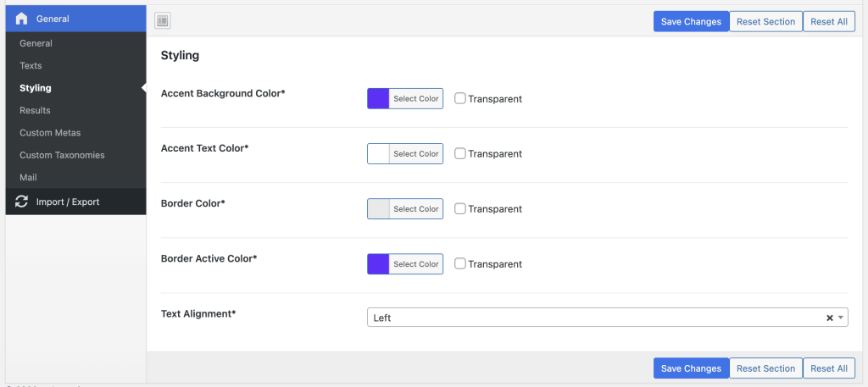The height and width of the screenshot is (387, 868).
Task: Click the Import / Export sync icon
Action: click(22, 202)
